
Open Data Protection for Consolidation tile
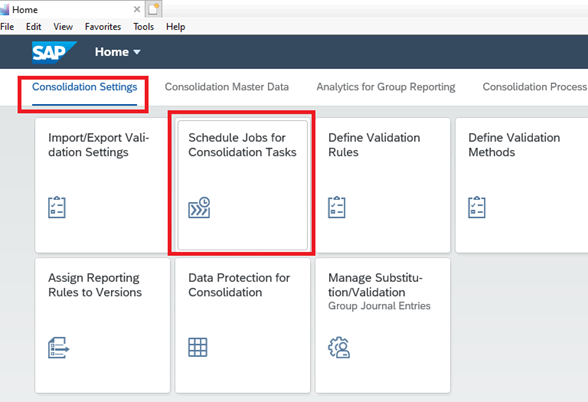pos(243,326)
